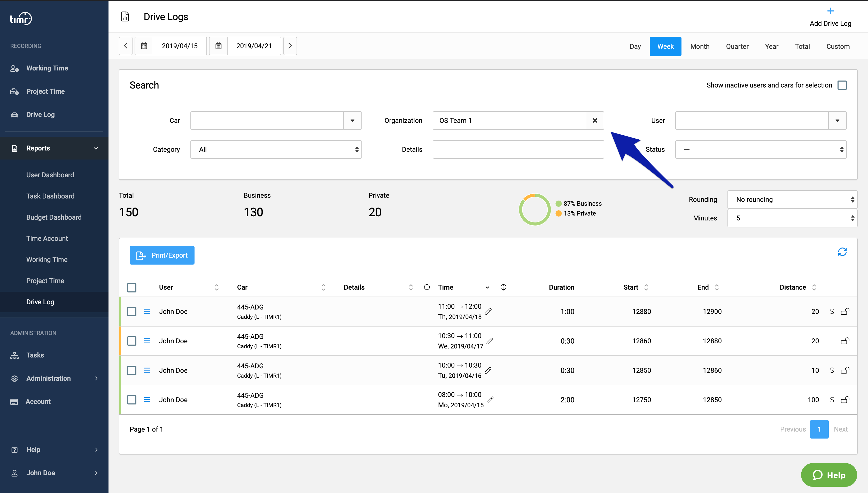Screen dimensions: 868x493
Task: Switch to Year view
Action: click(771, 46)
